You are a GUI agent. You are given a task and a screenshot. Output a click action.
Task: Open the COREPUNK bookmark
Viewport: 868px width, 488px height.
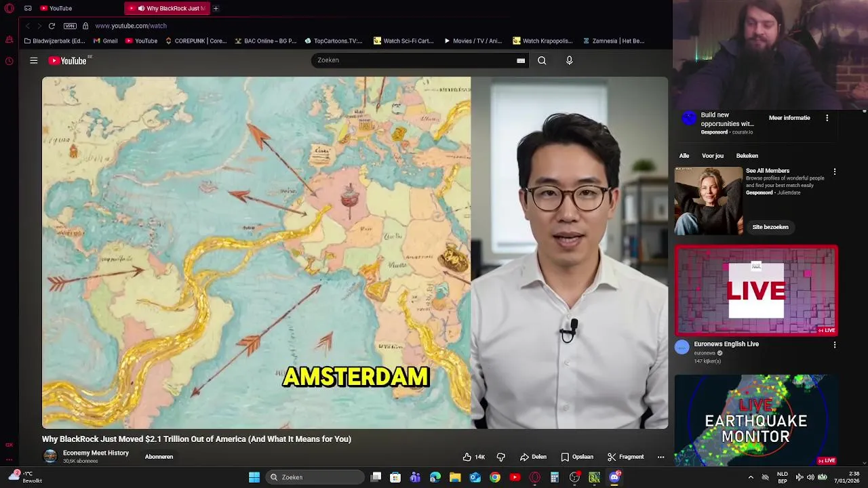(x=196, y=41)
